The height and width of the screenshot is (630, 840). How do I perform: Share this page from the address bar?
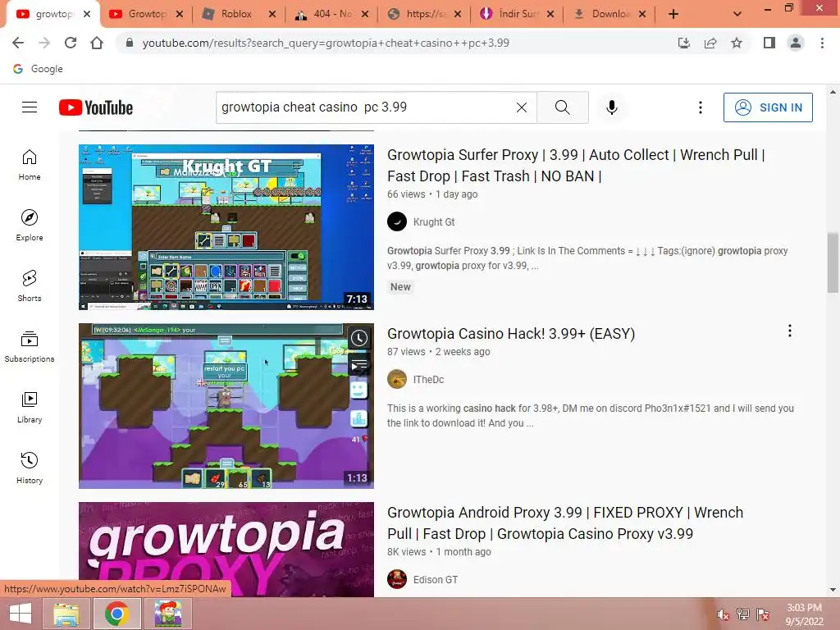[710, 43]
